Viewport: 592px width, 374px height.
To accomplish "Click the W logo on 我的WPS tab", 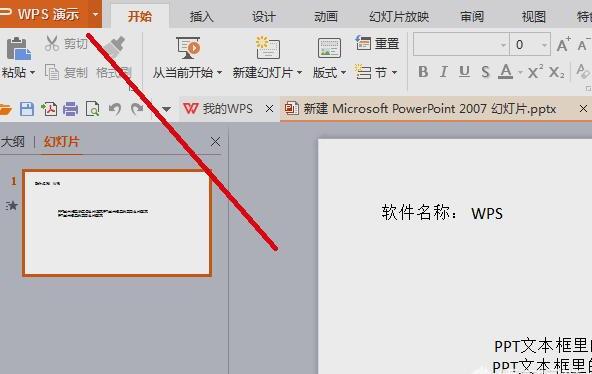I will [190, 109].
